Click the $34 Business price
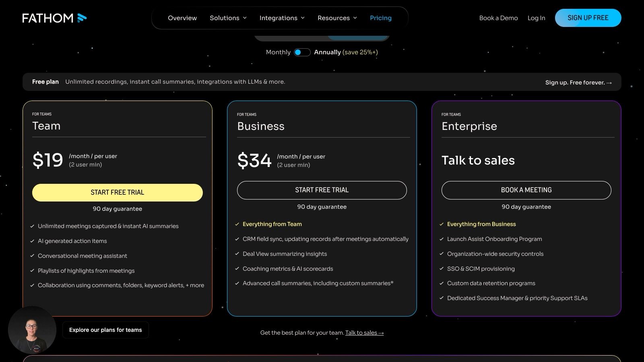644x362 pixels. [x=254, y=160]
